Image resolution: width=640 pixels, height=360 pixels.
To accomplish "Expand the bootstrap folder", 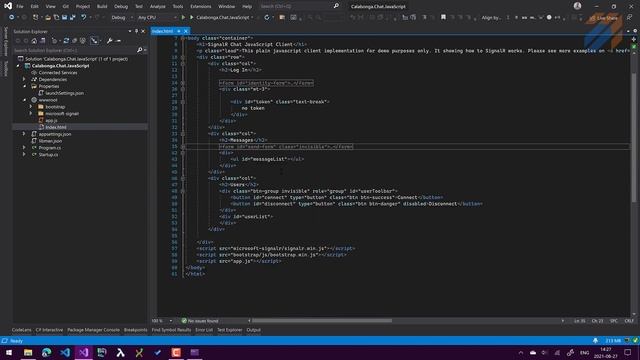I will [x=31, y=107].
